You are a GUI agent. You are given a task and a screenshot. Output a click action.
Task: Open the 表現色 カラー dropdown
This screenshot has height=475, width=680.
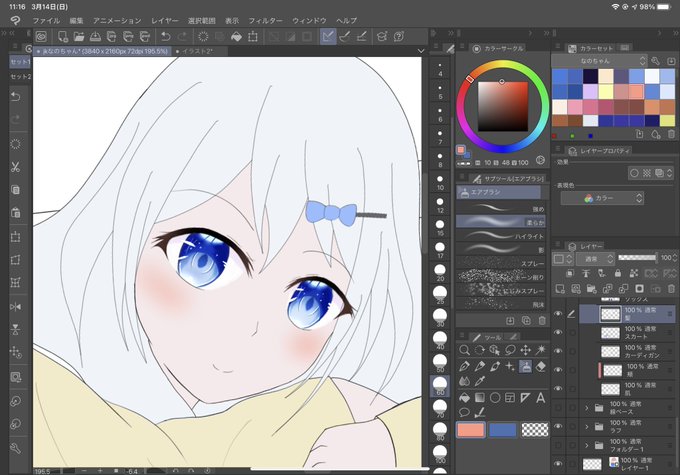(602, 198)
